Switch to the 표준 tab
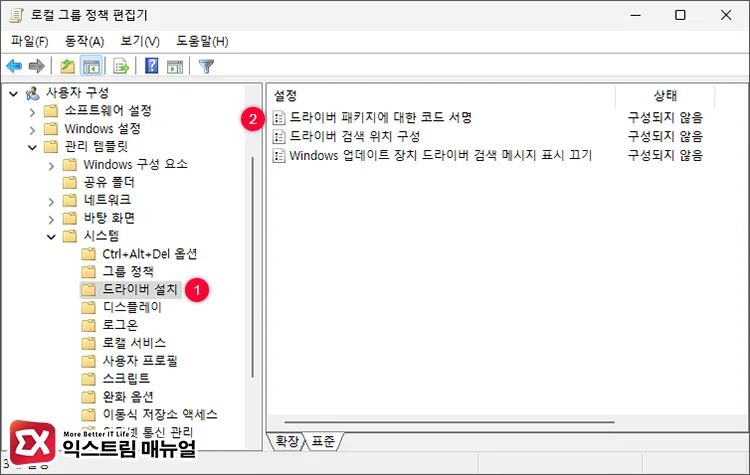 coord(323,441)
